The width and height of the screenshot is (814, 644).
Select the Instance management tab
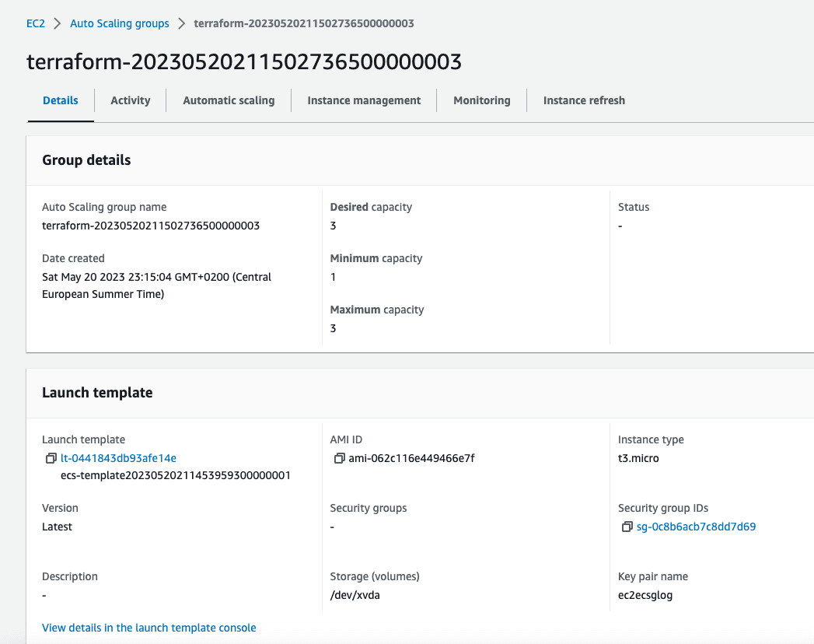[363, 100]
